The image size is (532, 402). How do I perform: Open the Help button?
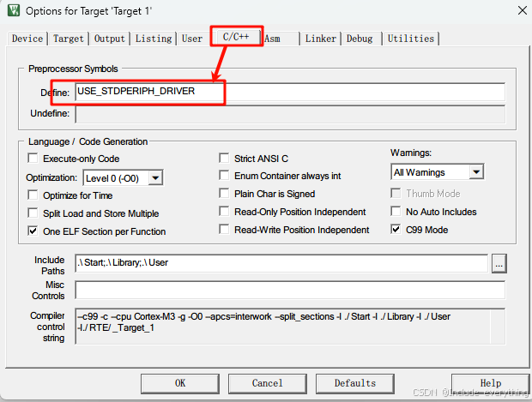[491, 384]
